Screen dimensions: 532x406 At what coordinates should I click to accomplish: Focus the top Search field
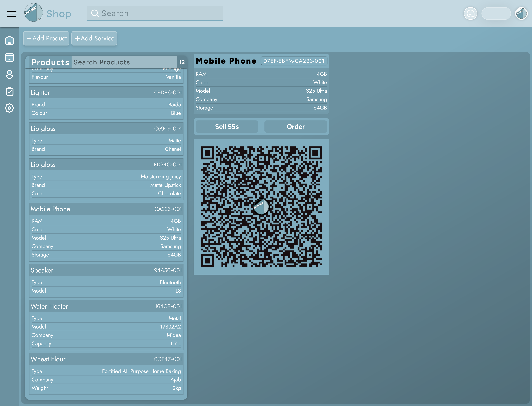[155, 13]
